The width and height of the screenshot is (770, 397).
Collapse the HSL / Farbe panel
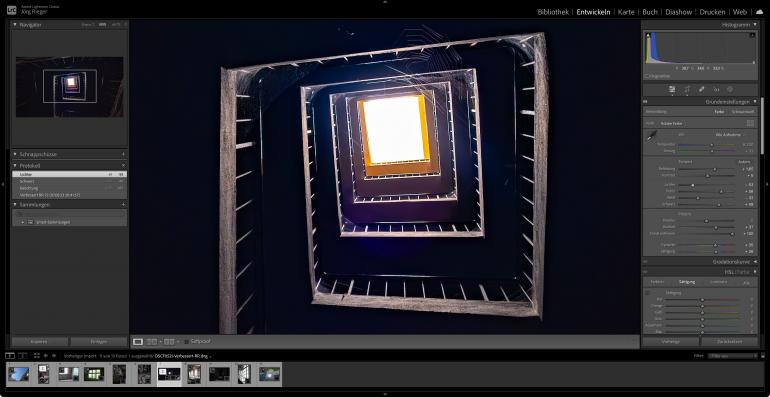[755, 272]
